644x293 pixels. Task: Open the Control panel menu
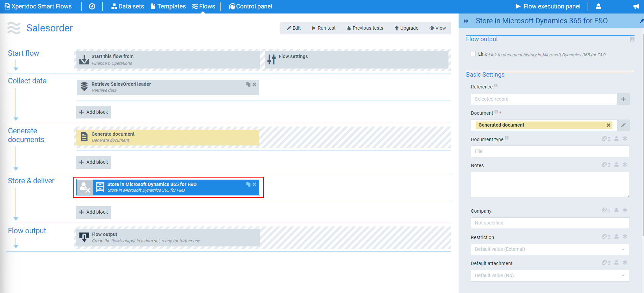pos(250,6)
